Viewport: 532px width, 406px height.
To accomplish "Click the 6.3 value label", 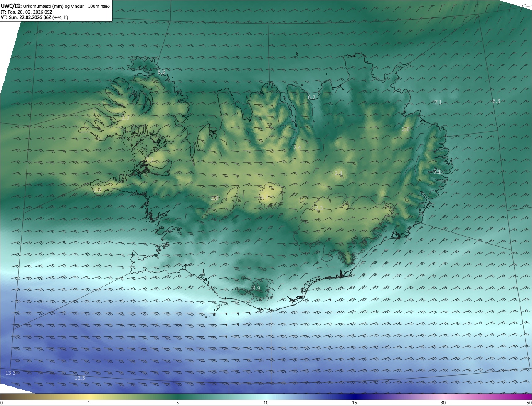I will tap(496, 101).
